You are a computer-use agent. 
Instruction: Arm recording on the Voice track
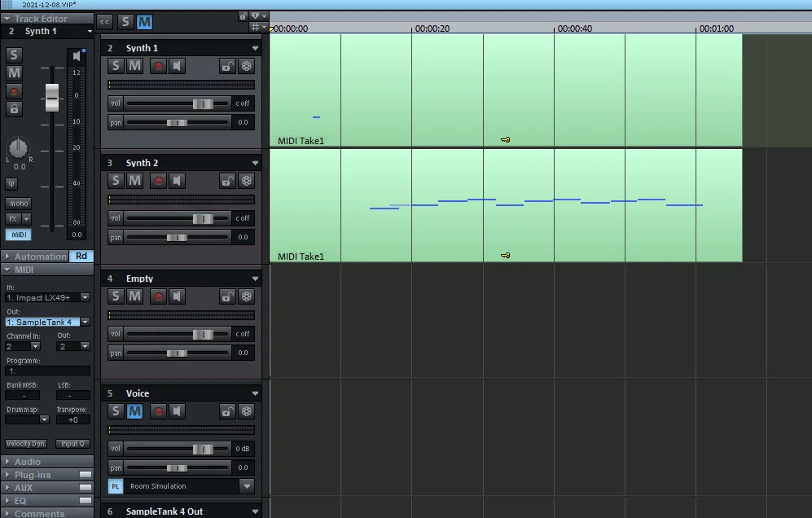159,412
